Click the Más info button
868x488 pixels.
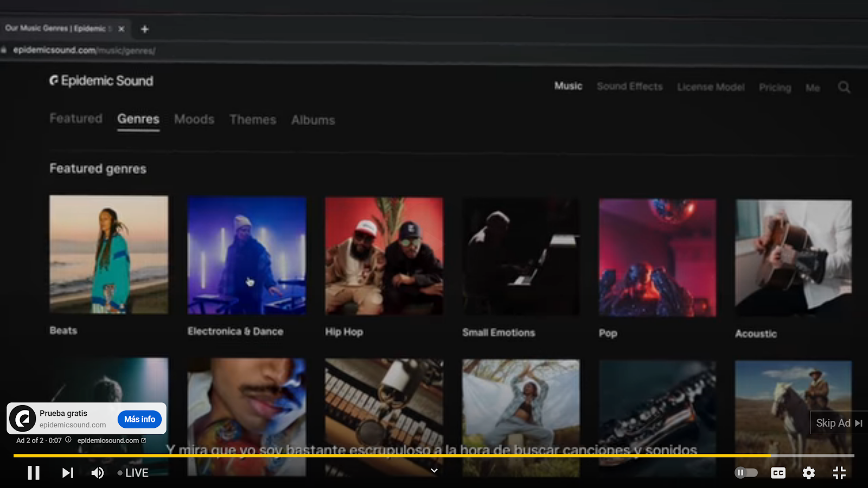[139, 419]
